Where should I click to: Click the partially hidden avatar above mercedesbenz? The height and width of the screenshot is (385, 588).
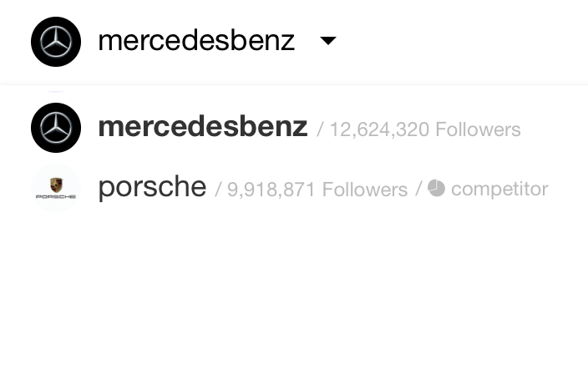click(56, 90)
